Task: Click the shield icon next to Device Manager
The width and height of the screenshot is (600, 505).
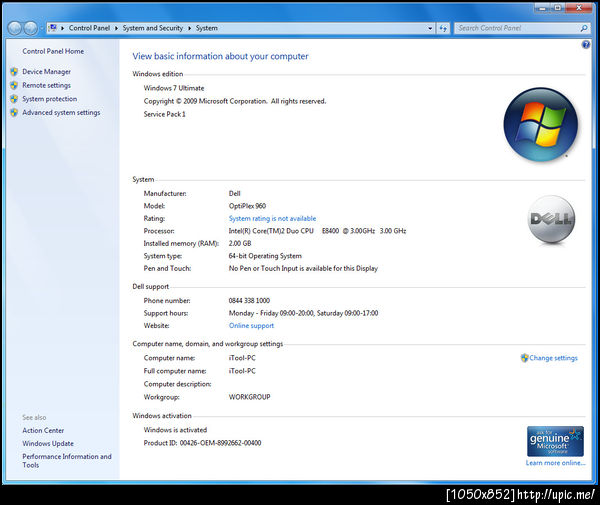Action: (x=14, y=72)
